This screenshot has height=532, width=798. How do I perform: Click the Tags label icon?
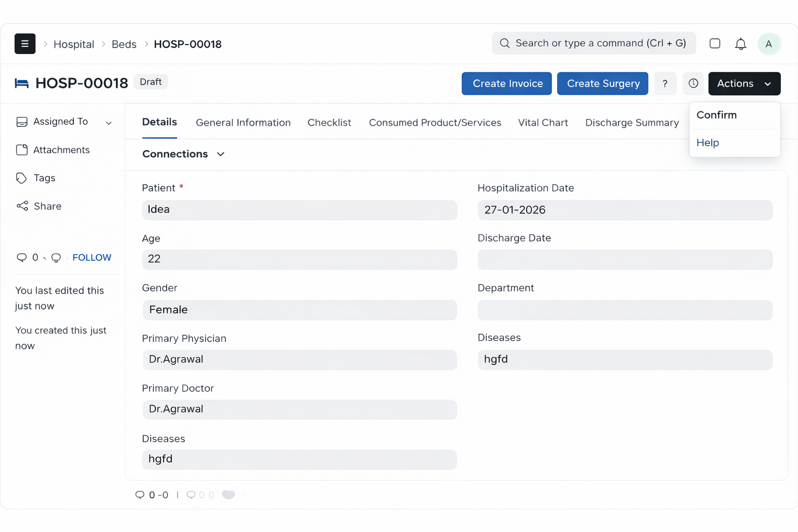tap(21, 178)
